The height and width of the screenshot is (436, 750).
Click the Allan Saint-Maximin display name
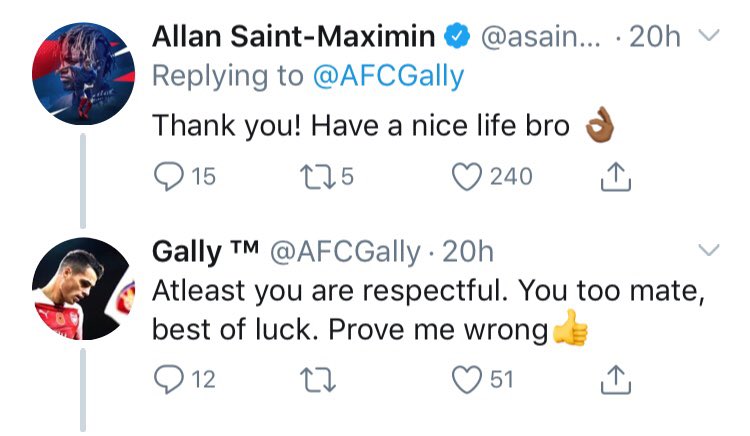[x=293, y=36]
